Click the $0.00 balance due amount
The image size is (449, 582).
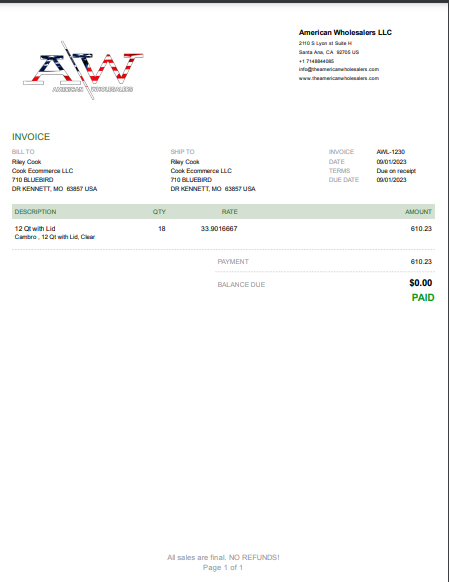click(x=420, y=283)
